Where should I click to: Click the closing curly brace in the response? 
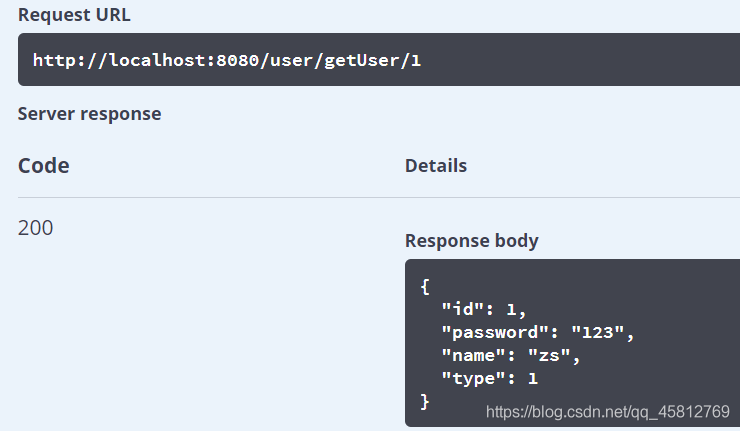[425, 401]
